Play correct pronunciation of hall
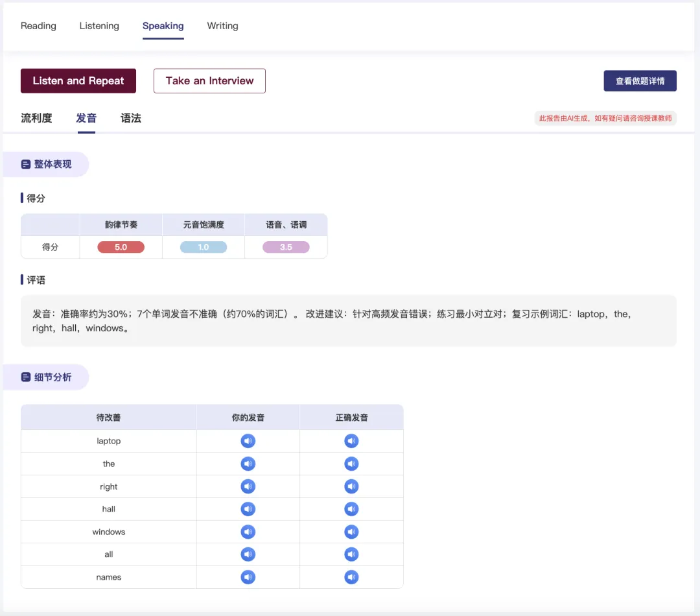The image size is (700, 616). coord(351,509)
